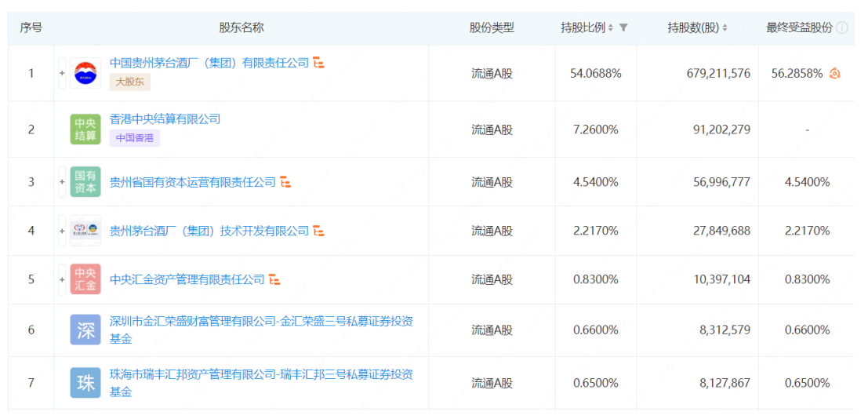Open 中国贵州茅台酒厂（集团）有限责任公司 link
This screenshot has width=868, height=419.
(209, 64)
